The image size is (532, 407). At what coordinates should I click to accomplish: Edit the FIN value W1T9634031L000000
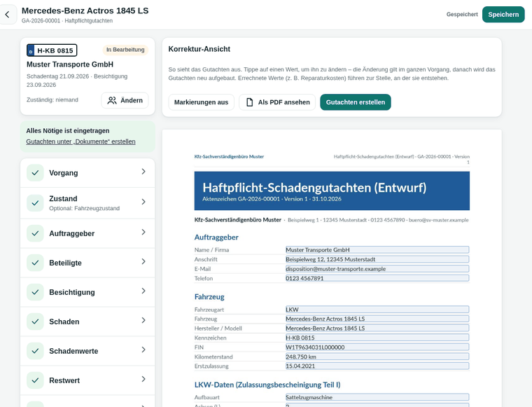[x=377, y=347]
